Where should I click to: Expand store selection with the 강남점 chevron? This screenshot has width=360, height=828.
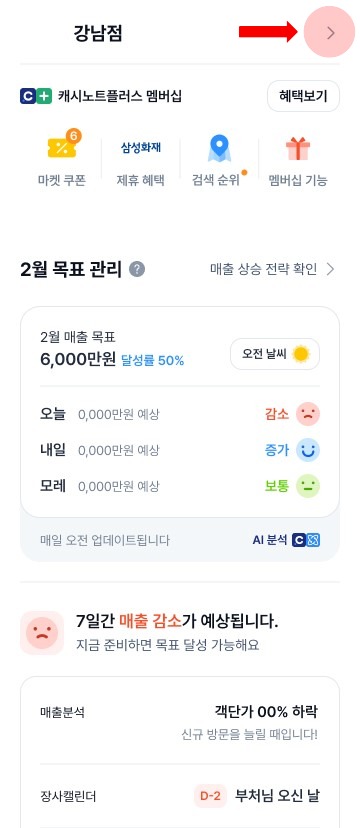click(330, 33)
